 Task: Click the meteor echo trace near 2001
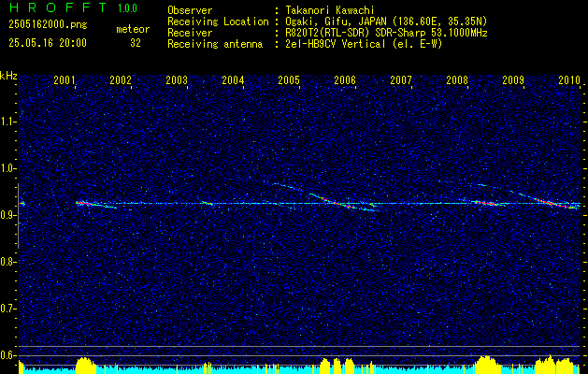coord(96,205)
